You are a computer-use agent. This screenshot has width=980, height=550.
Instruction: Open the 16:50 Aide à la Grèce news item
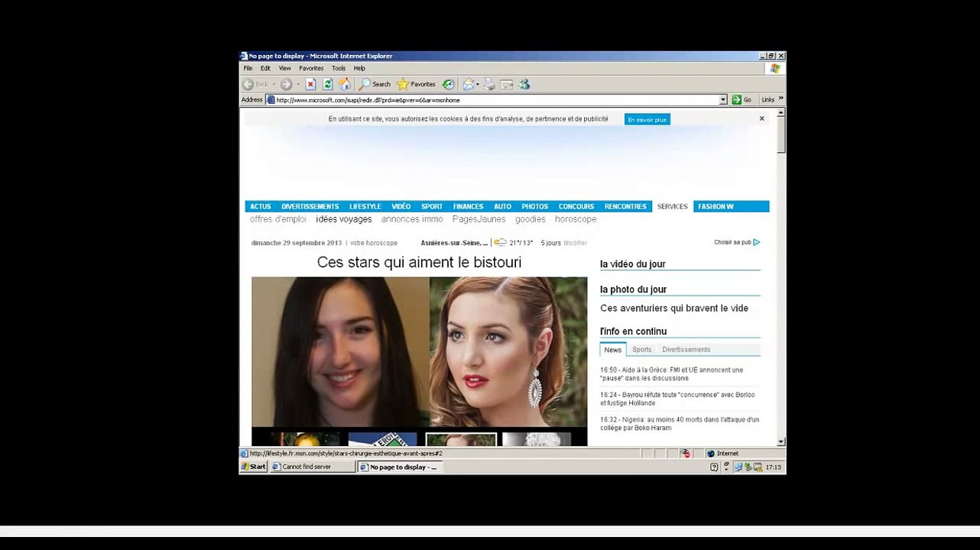point(672,374)
